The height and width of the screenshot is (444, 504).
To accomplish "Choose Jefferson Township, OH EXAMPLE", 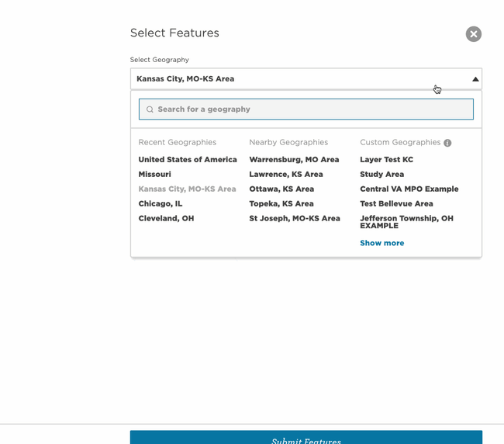I will point(406,222).
